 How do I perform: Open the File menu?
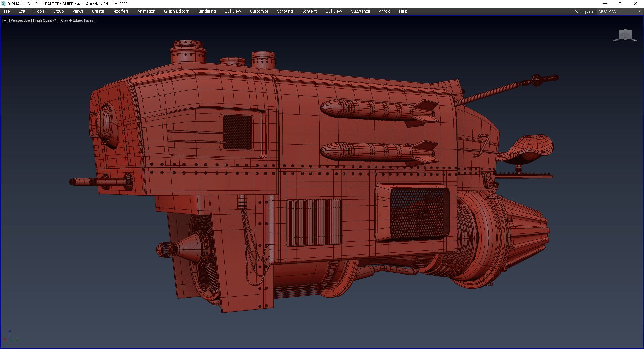[x=7, y=11]
